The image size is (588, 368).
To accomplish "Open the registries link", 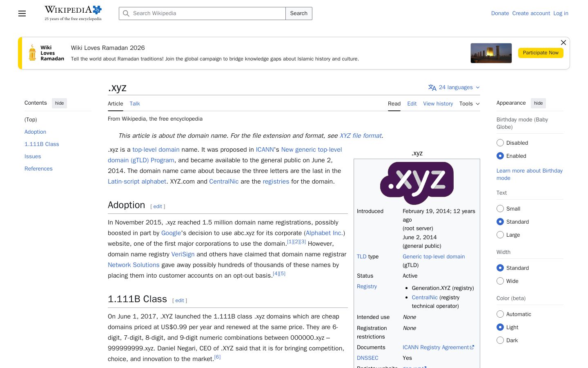I will point(276,182).
